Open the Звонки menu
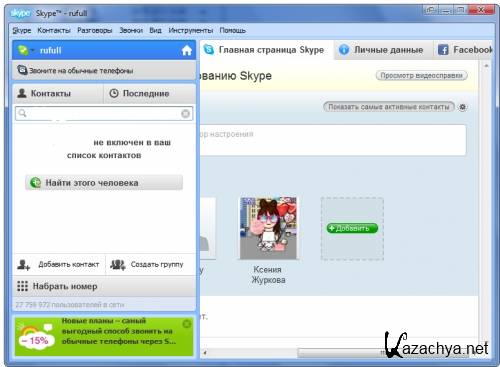Image resolution: width=500 pixels, height=367 pixels. (x=131, y=31)
